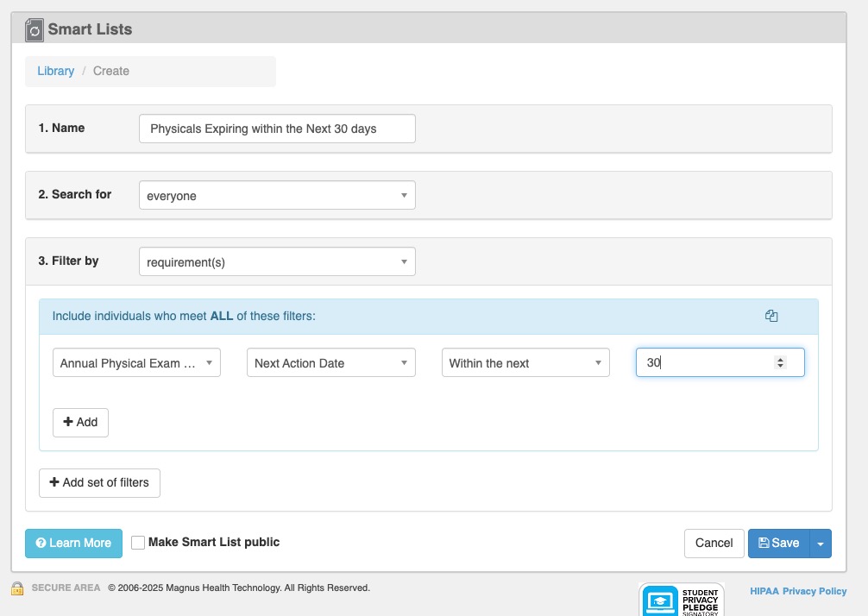The image size is (868, 616).
Task: Click the up stepper arrow on the 30 field
Action: click(x=781, y=358)
